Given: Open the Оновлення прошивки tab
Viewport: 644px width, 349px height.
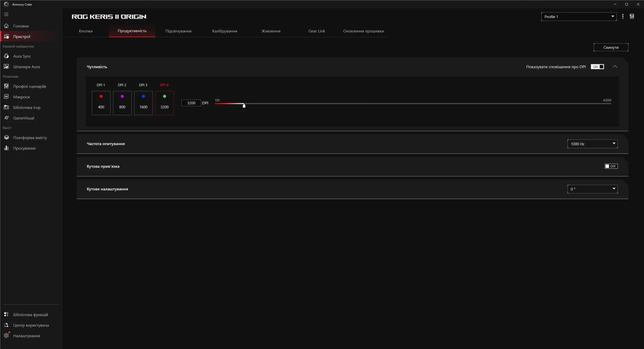Looking at the screenshot, I should 364,31.
